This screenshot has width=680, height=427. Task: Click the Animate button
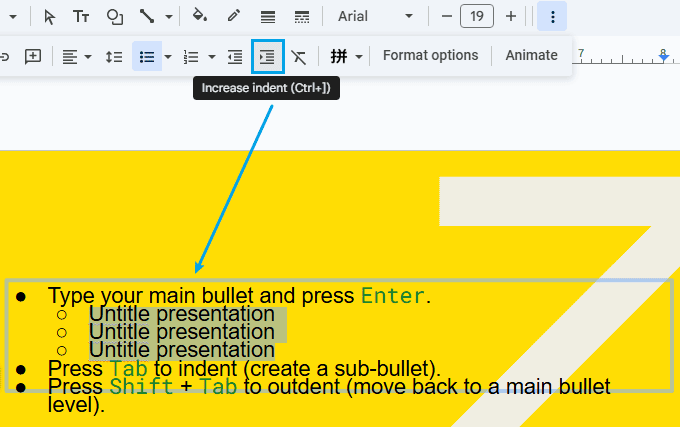531,55
